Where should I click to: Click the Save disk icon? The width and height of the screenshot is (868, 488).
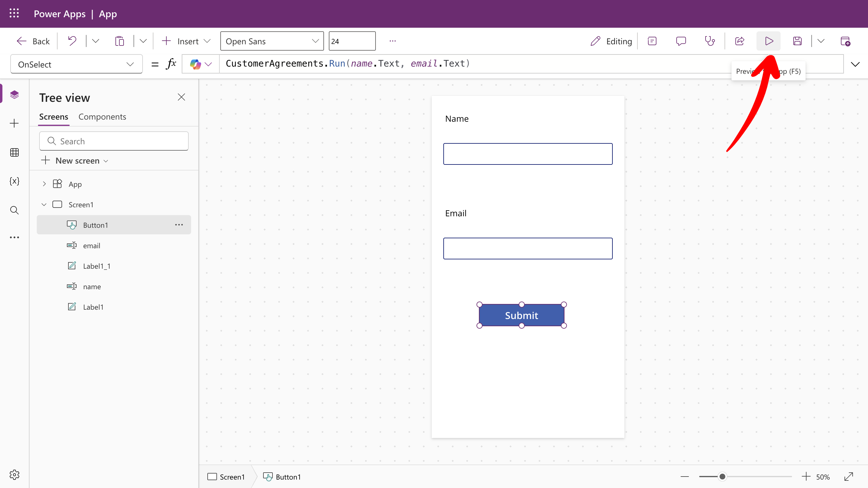797,41
